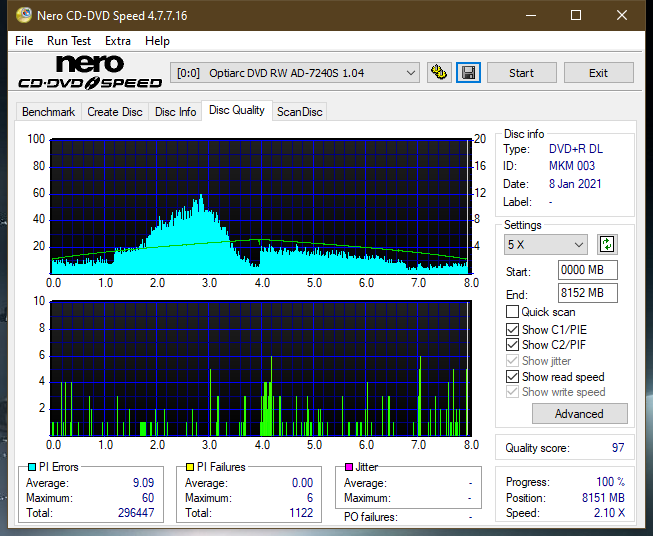This screenshot has width=653, height=536.
Task: Click the PI Failures lower graph
Action: coord(261,369)
